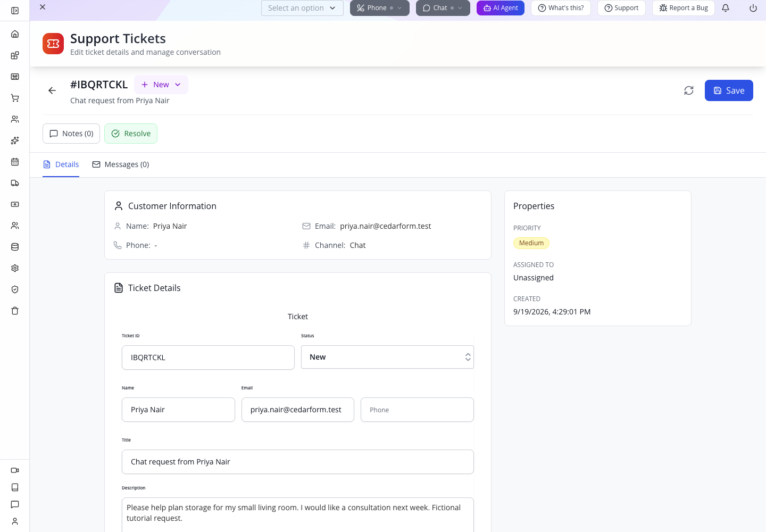
Task: Open the notifications bell
Action: pyautogui.click(x=726, y=8)
